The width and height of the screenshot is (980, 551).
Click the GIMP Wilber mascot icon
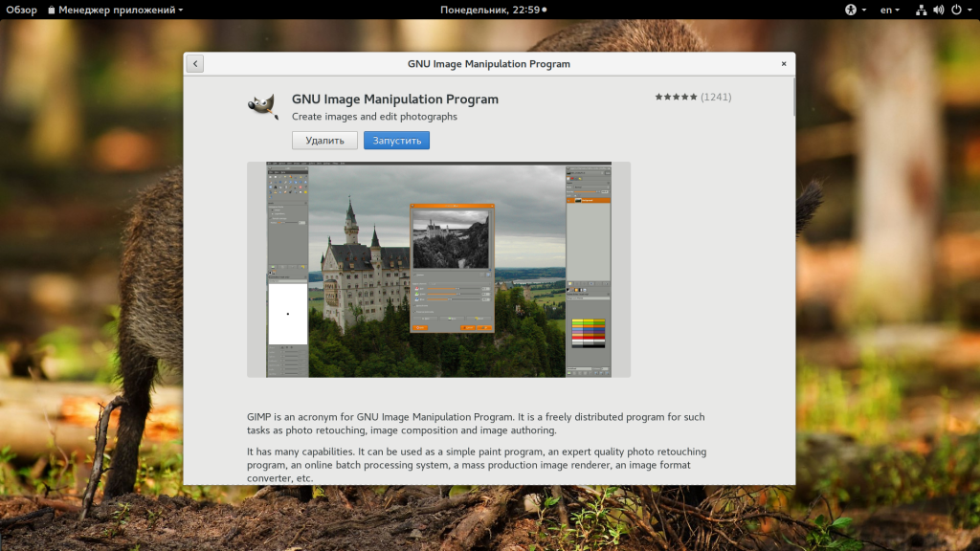tap(262, 105)
